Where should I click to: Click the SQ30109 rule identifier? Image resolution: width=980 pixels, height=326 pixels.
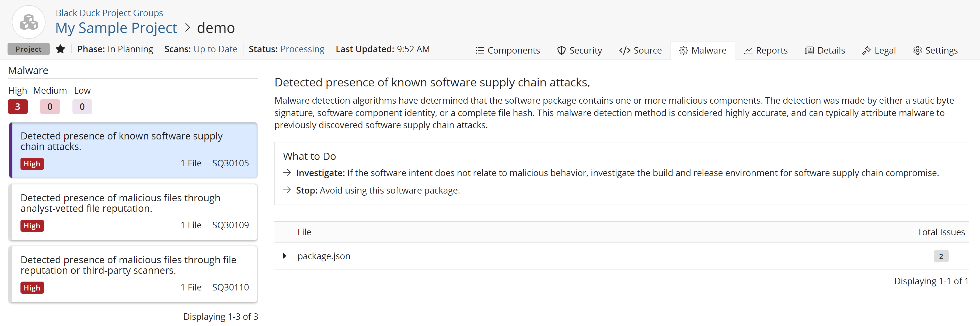[231, 226]
